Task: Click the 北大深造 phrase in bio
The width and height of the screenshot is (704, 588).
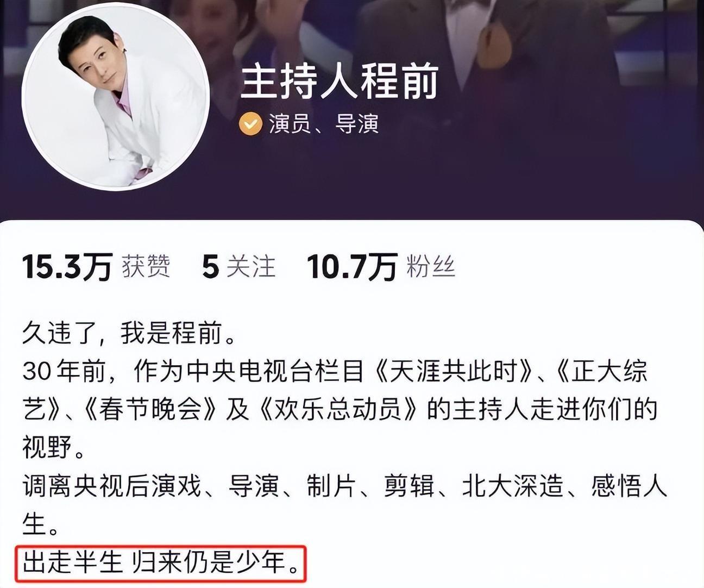Action: coord(513,486)
